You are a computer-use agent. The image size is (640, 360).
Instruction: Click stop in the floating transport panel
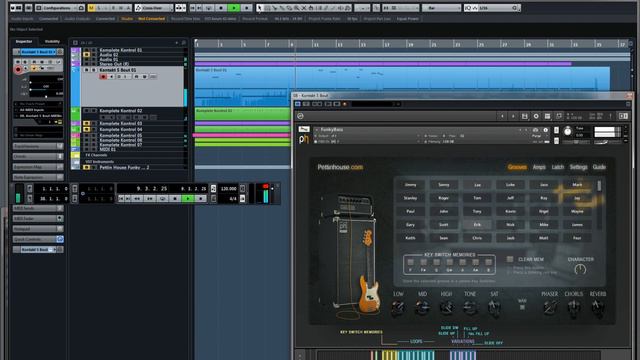point(175,199)
